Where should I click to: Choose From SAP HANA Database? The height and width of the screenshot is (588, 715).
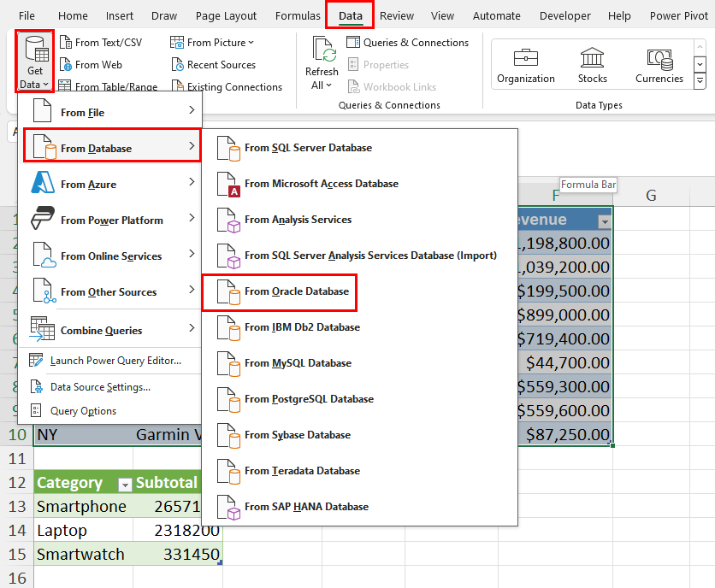pyautogui.click(x=359, y=507)
